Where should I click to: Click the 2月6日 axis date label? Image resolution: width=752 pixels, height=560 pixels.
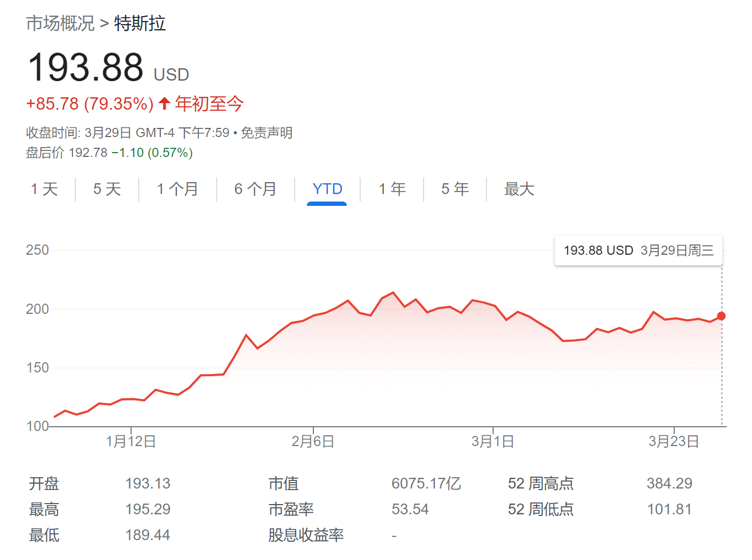point(313,442)
